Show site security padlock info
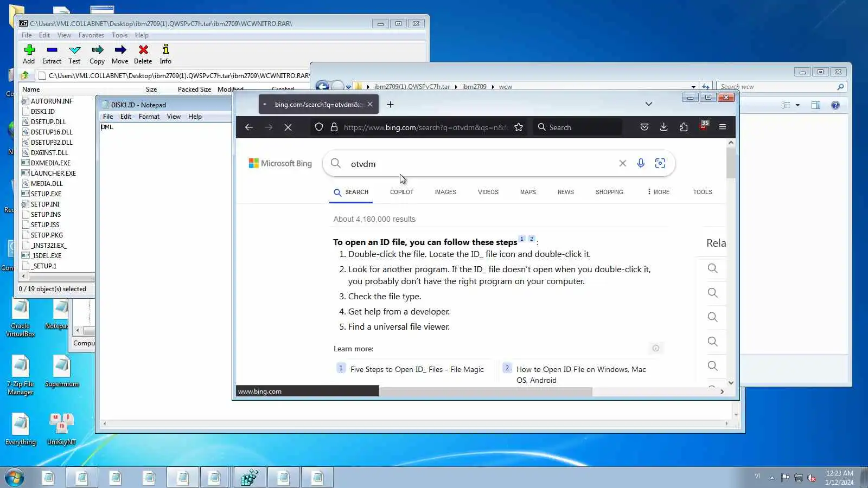Image resolution: width=868 pixels, height=488 pixels. [334, 127]
